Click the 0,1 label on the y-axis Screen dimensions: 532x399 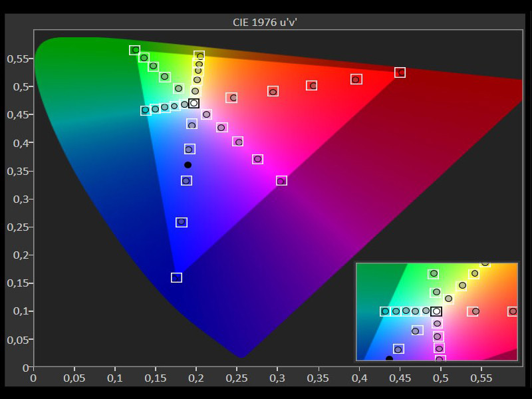point(22,311)
